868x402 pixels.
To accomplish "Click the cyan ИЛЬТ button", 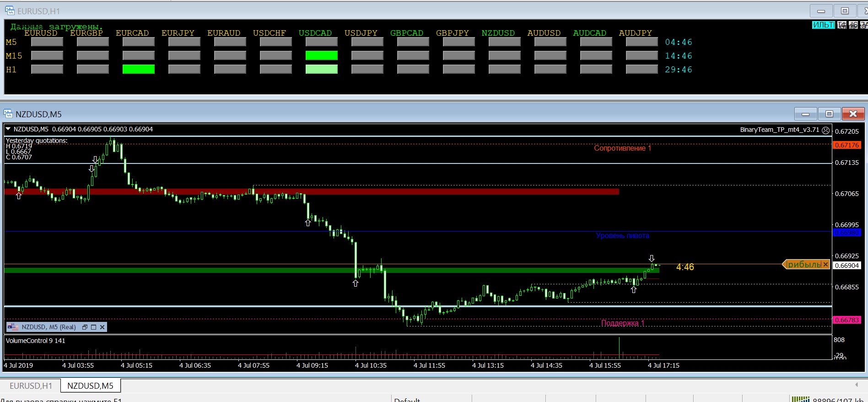I will 824,25.
